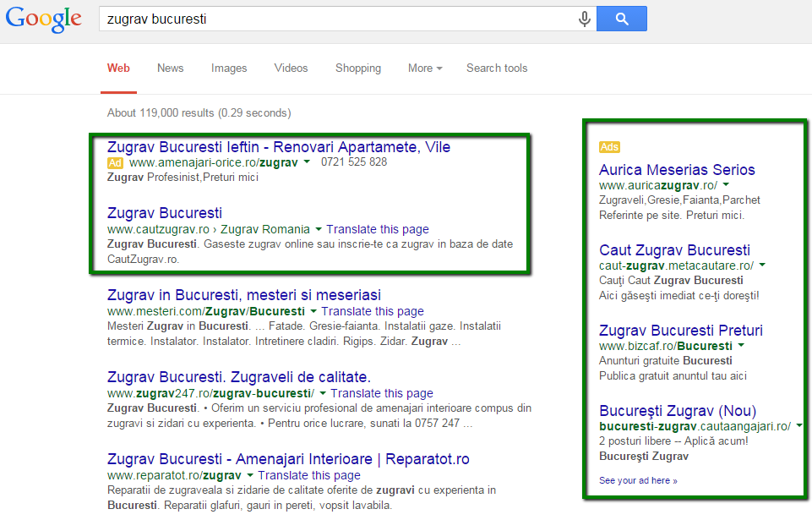Image resolution: width=812 pixels, height=520 pixels.
Task: Open ad result Zugrav Bucuresti Ieftin
Action: pos(279,147)
